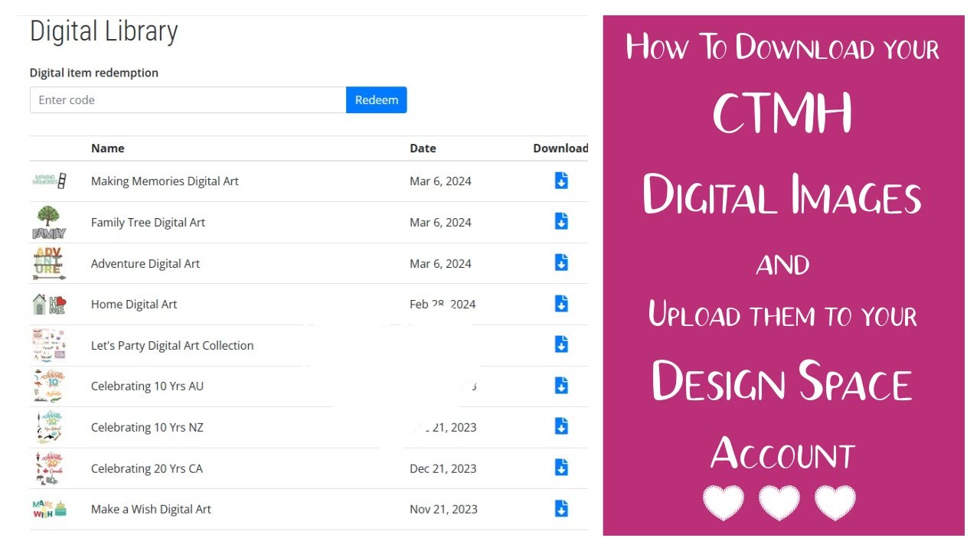Select 'Make a Wish Digital Art' name text
The height and width of the screenshot is (551, 980).
[151, 509]
